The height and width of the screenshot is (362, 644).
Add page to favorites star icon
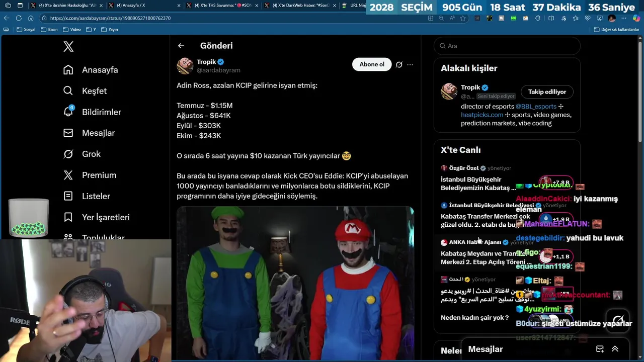pos(463,18)
